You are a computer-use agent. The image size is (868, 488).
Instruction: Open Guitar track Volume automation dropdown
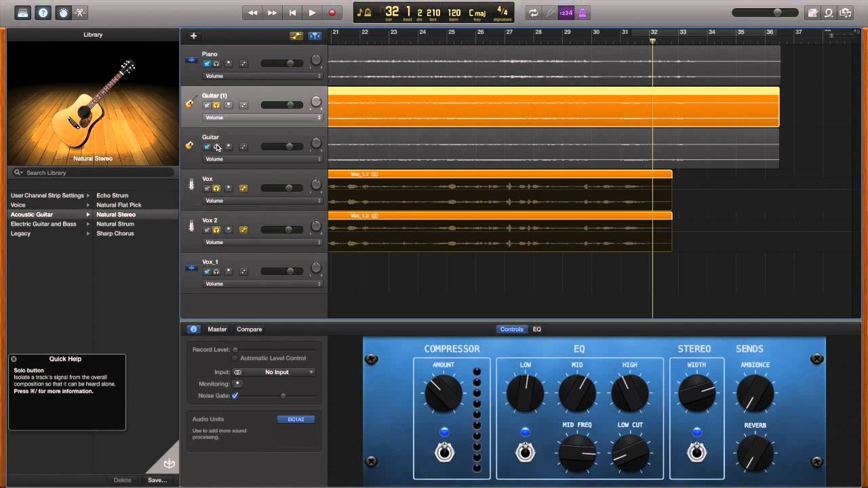tap(262, 159)
